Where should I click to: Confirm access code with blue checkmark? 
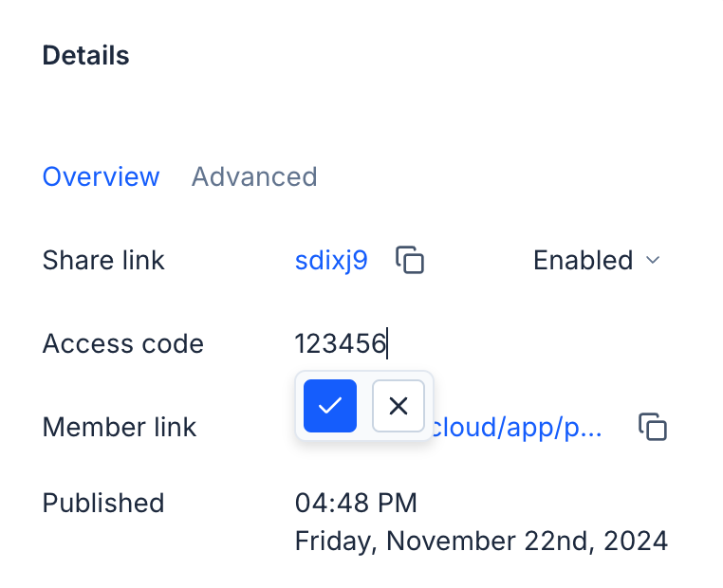(x=330, y=406)
